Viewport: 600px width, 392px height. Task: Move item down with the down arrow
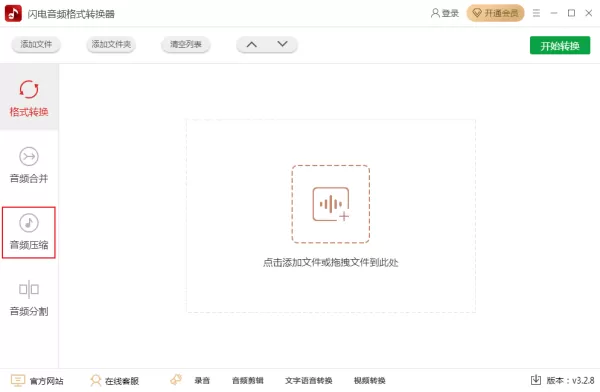point(282,44)
